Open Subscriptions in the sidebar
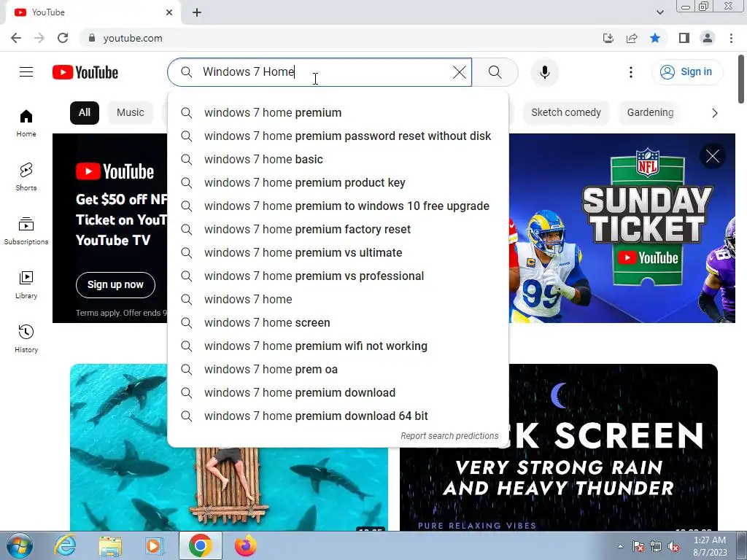Image resolution: width=747 pixels, height=560 pixels. click(x=26, y=231)
